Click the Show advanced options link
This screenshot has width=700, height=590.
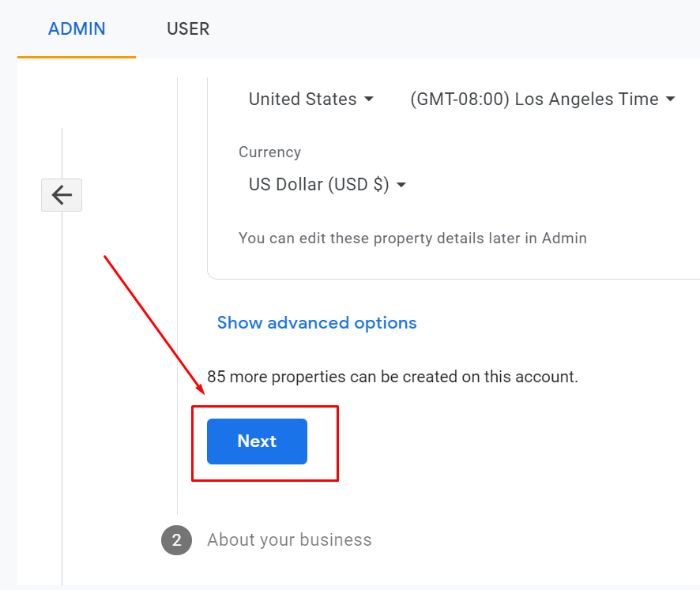tap(317, 323)
